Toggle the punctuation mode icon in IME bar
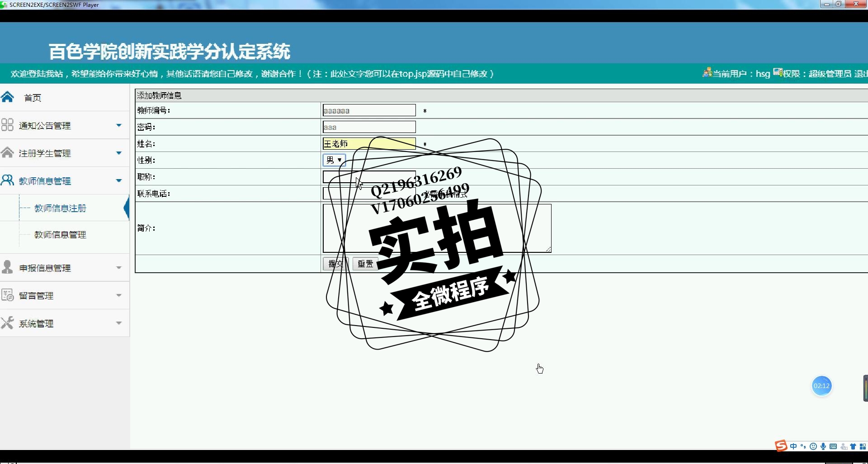 pyautogui.click(x=803, y=447)
